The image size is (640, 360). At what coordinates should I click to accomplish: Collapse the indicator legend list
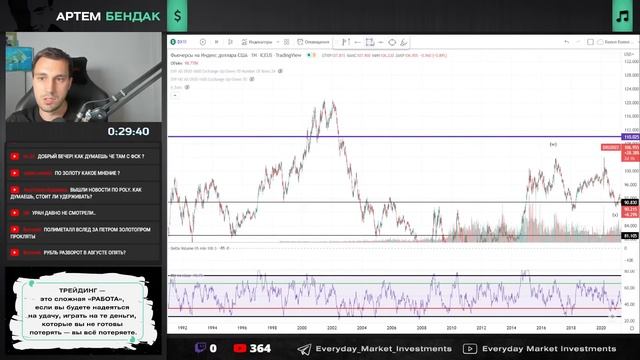click(x=175, y=95)
